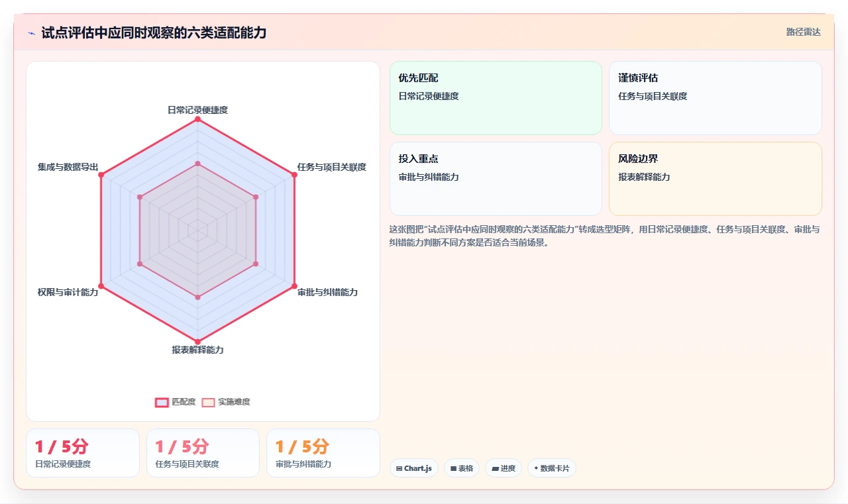
Task: Click the 数据卡片 chip
Action: (x=551, y=468)
